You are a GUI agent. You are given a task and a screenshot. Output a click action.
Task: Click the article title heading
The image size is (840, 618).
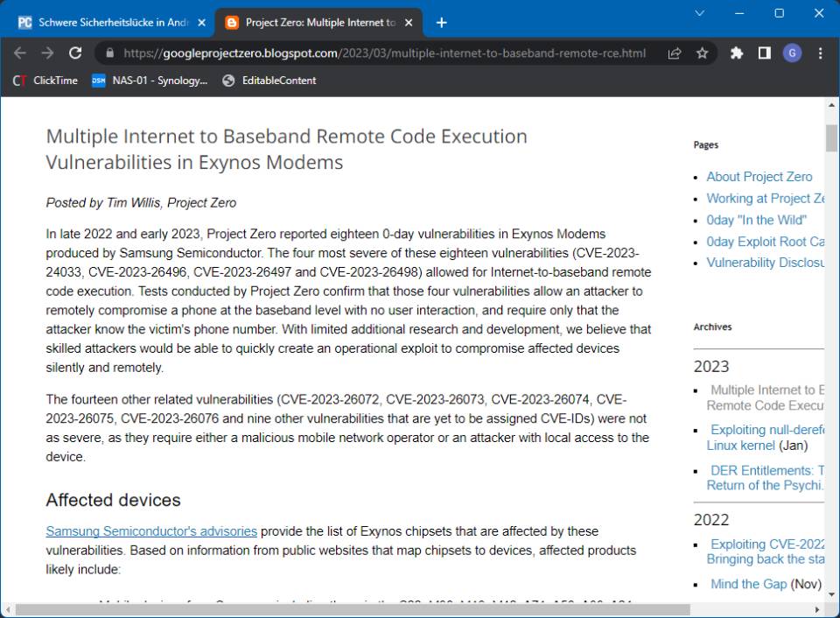click(x=287, y=149)
